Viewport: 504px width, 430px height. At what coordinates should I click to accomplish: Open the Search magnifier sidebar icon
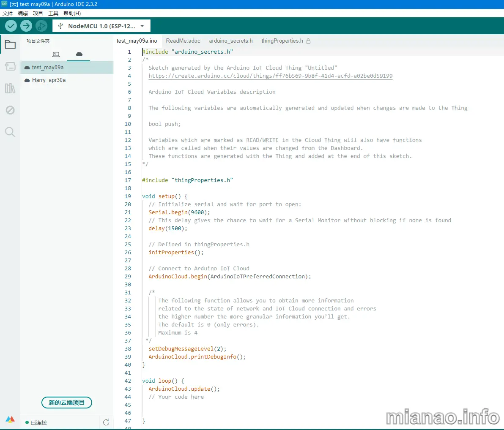[10, 132]
